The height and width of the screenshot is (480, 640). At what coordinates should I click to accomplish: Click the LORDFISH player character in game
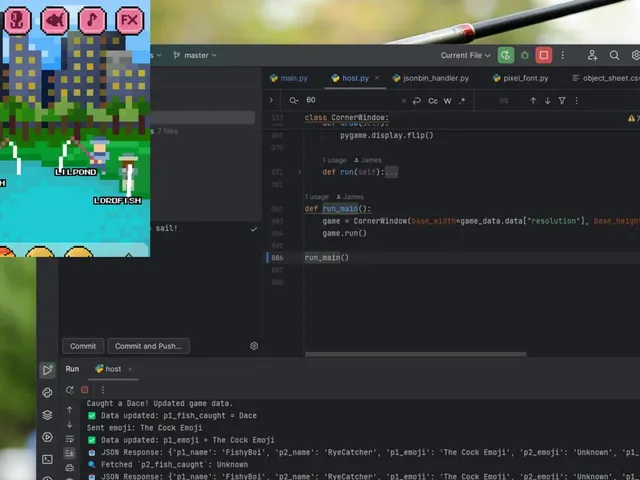coord(128,173)
